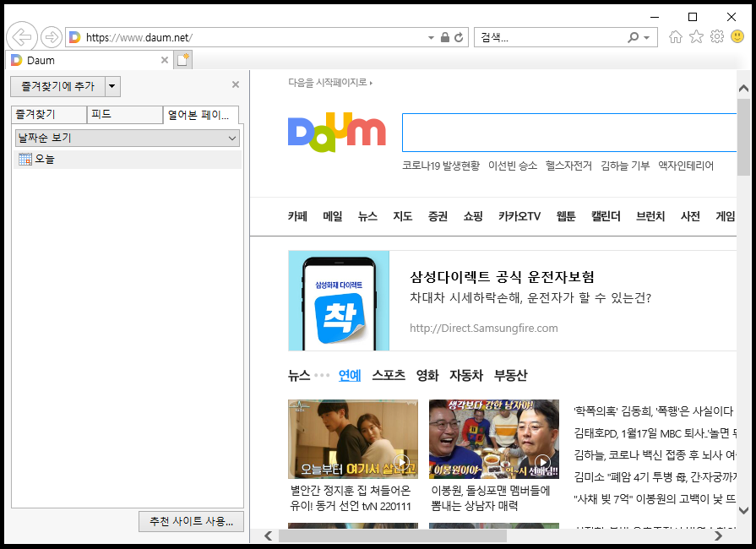The image size is (756, 549).
Task: Click trending keyword 이선빈 승소
Action: [513, 166]
